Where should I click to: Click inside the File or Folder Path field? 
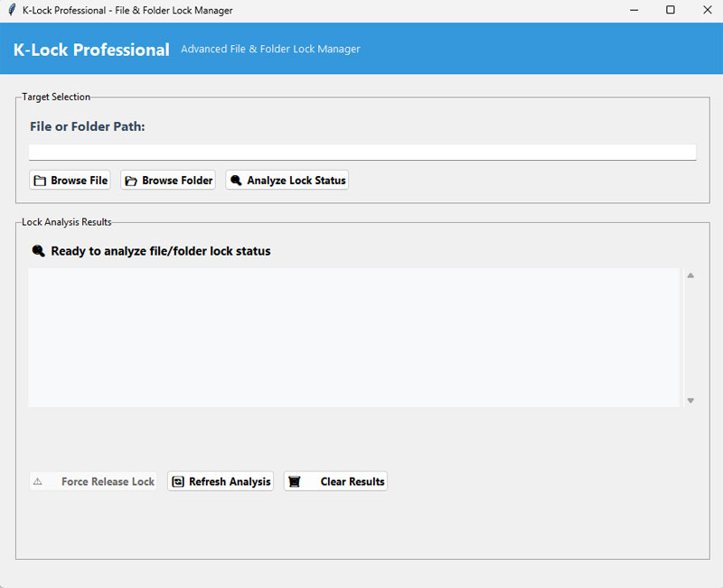(361, 151)
